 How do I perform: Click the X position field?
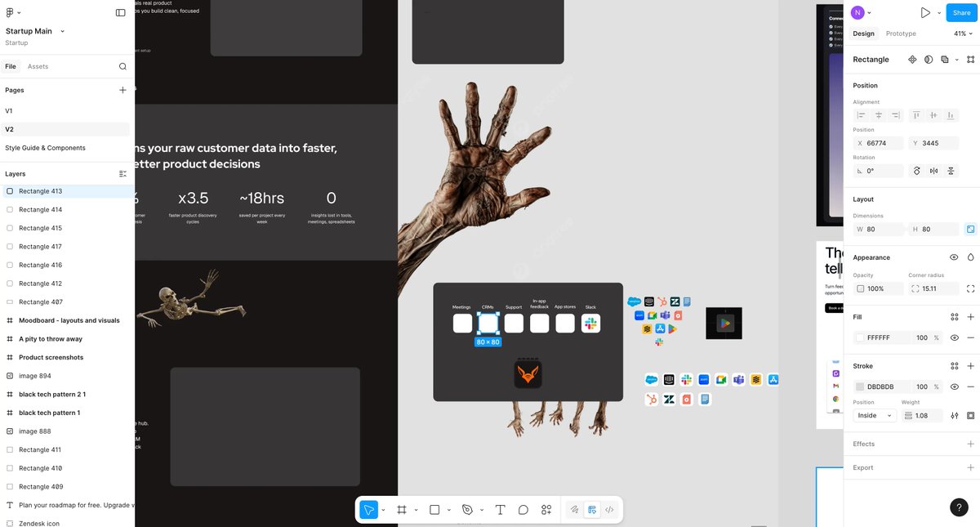[879, 143]
